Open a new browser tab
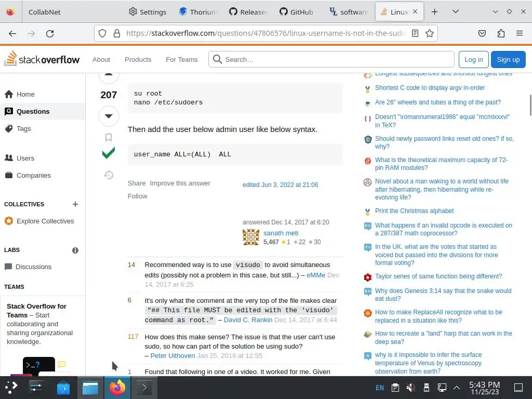 (435, 12)
